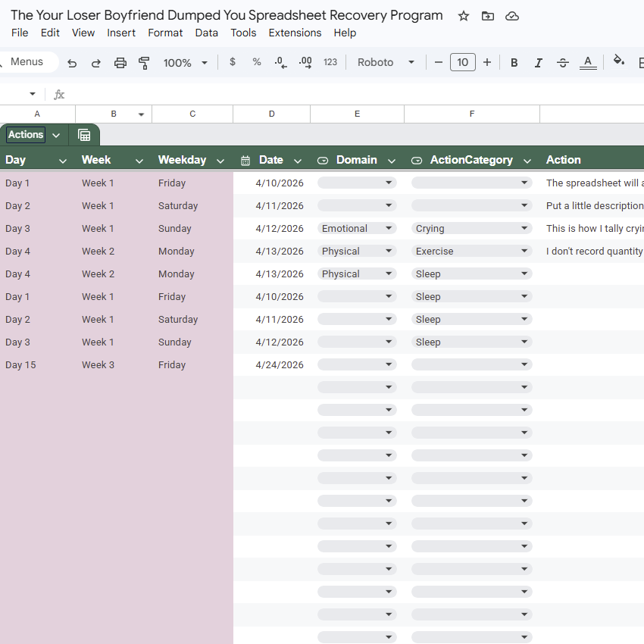This screenshot has height=644, width=644.
Task: Click the document title text
Action: pyautogui.click(x=227, y=15)
